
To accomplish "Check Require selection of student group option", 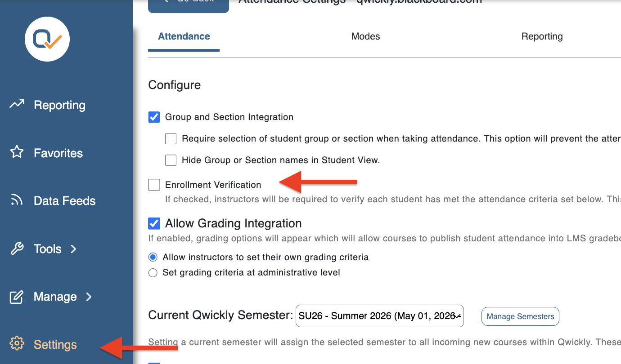I will [x=171, y=139].
